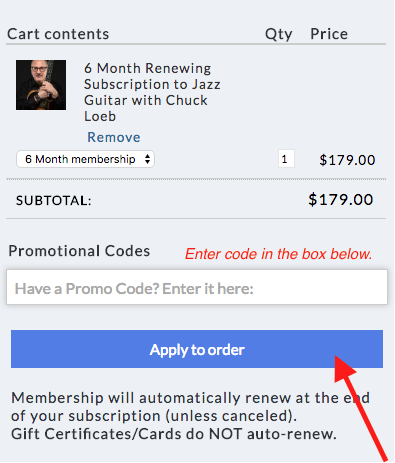Click the Apply to order button
The image size is (395, 463).
pos(197,349)
